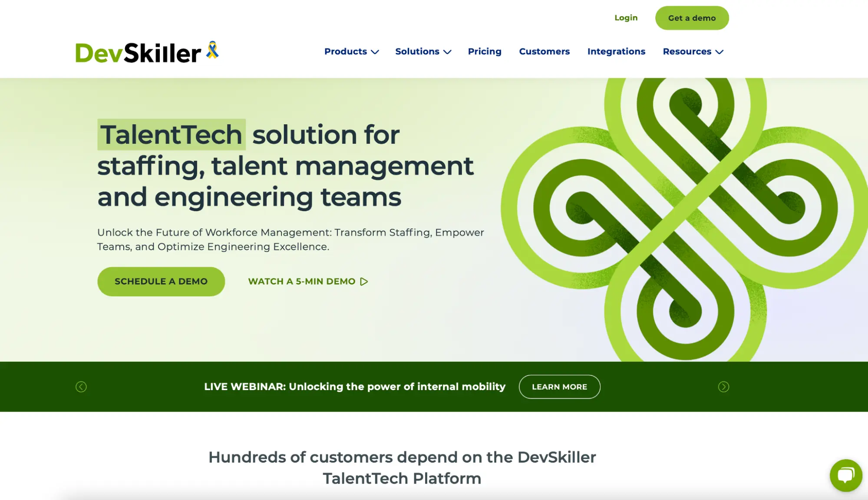Click the Learn More webinar button
868x500 pixels.
pyautogui.click(x=559, y=387)
